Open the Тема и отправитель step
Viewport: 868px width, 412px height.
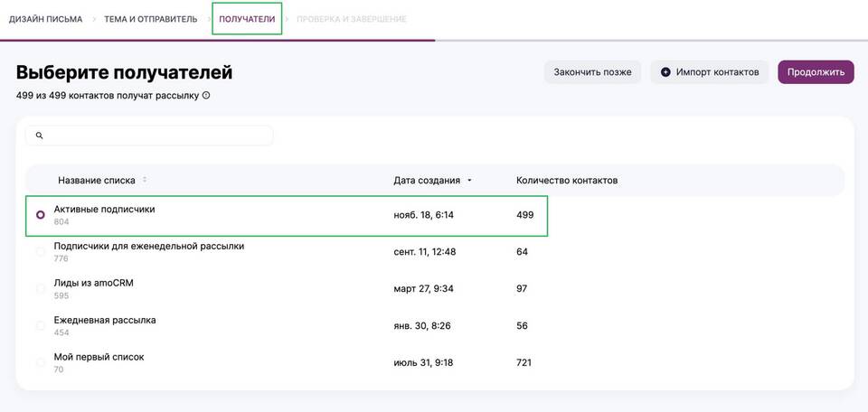[150, 19]
